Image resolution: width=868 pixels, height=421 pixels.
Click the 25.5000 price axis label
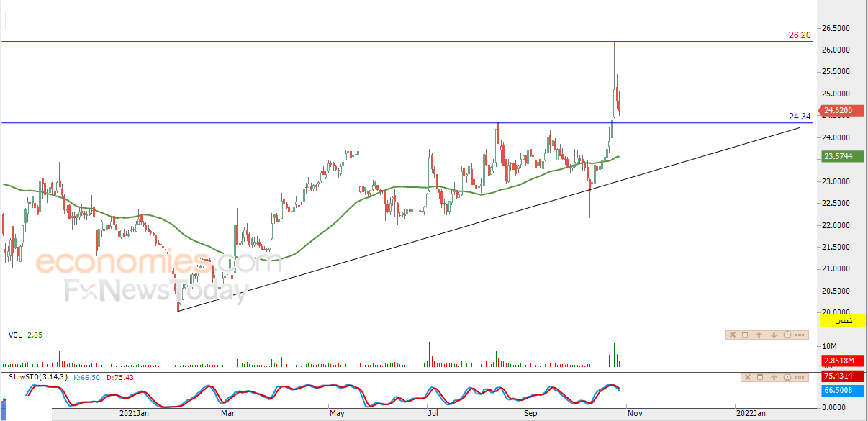(838, 72)
